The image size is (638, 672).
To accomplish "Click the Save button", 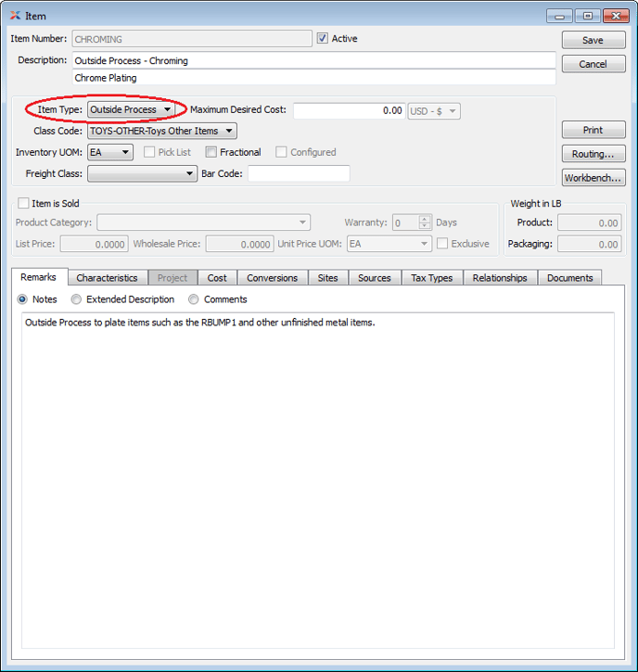I will pos(593,40).
